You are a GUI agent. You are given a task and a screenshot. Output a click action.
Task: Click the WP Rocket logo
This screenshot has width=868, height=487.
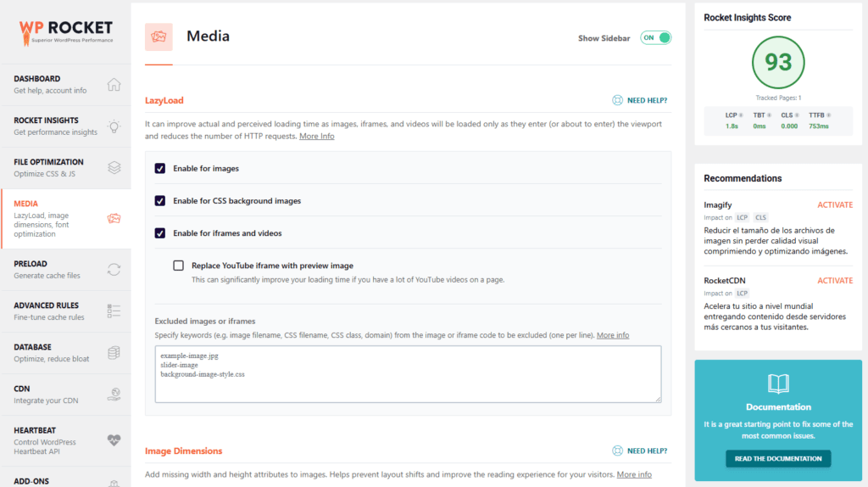click(x=66, y=33)
